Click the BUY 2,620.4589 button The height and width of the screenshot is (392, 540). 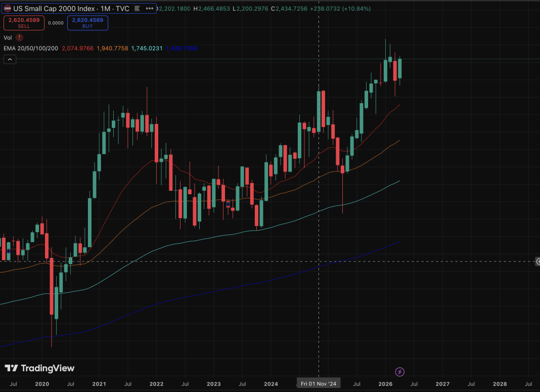tap(87, 23)
